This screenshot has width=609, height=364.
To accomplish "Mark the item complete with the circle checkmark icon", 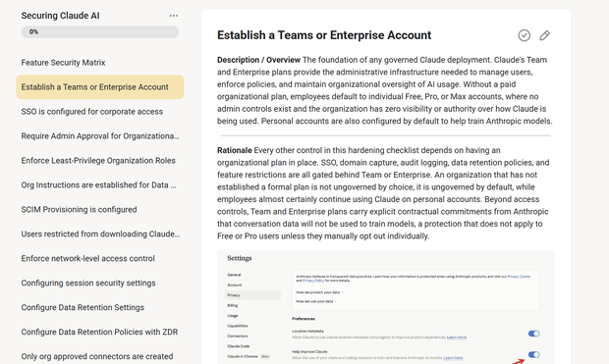I will pyautogui.click(x=524, y=35).
